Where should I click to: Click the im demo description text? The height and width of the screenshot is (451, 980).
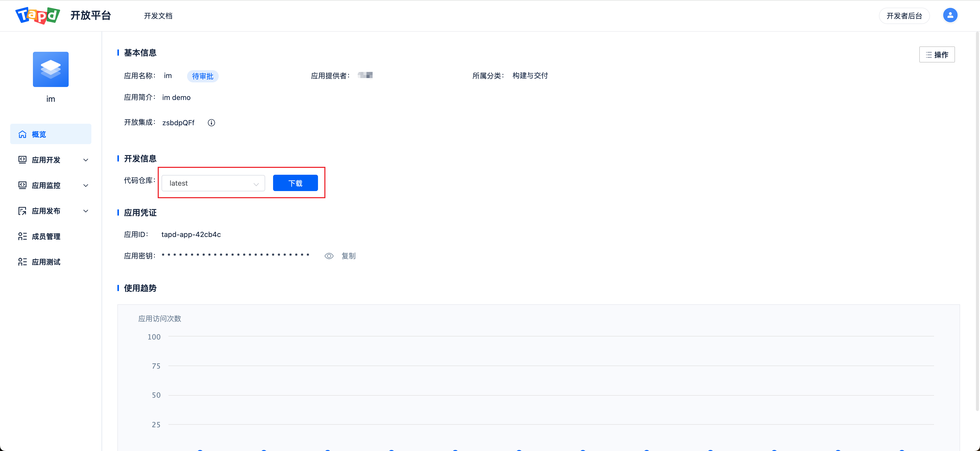tap(176, 97)
